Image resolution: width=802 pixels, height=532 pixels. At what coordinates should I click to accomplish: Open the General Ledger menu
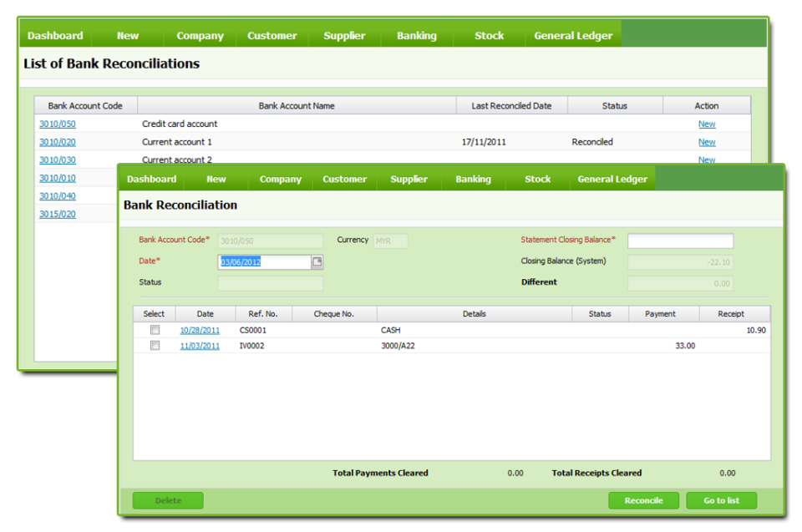click(612, 179)
